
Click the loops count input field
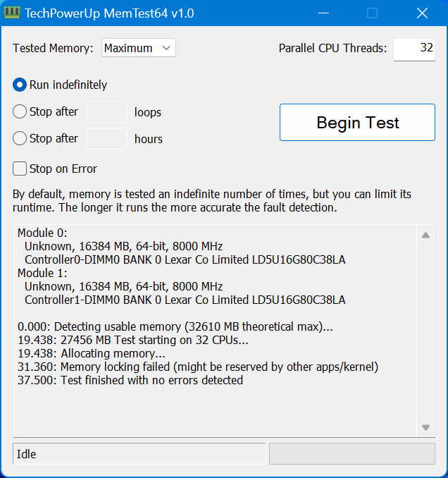pyautogui.click(x=106, y=112)
